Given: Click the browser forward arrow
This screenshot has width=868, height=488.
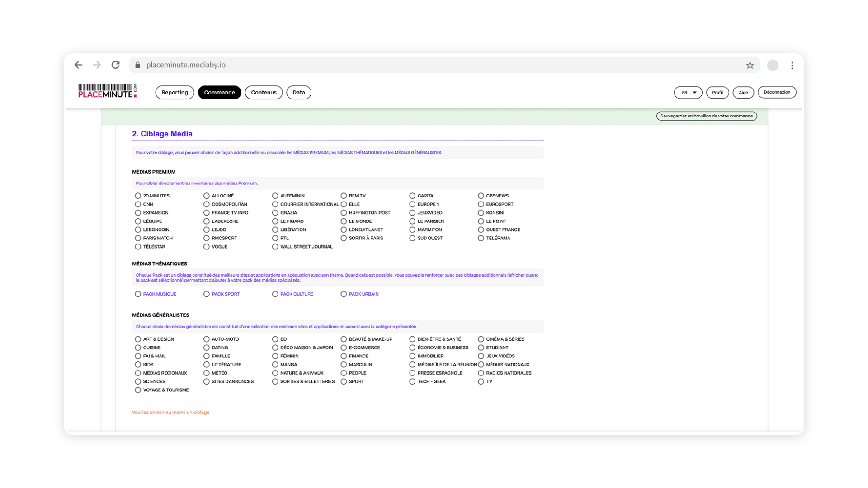Looking at the screenshot, I should 97,65.
